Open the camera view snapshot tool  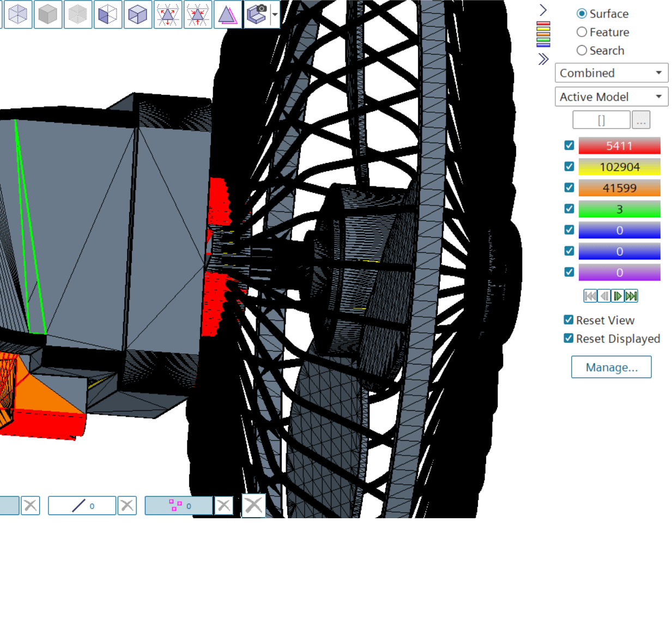tap(258, 15)
